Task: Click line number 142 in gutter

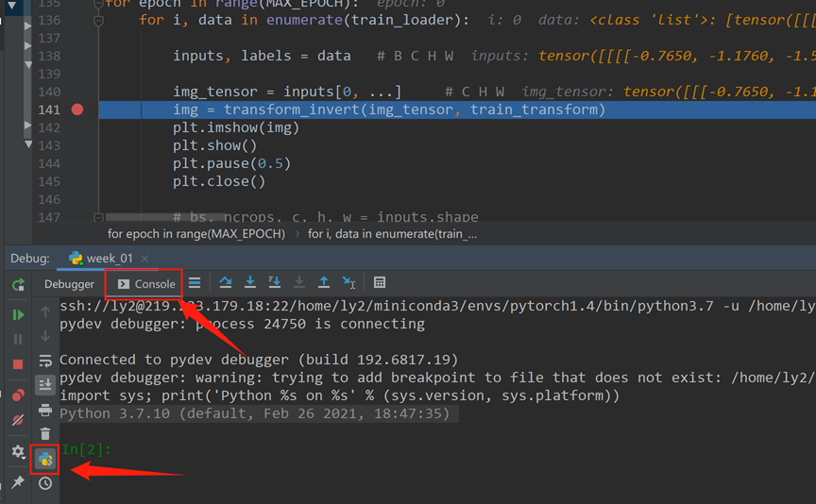Action: pyautogui.click(x=49, y=127)
